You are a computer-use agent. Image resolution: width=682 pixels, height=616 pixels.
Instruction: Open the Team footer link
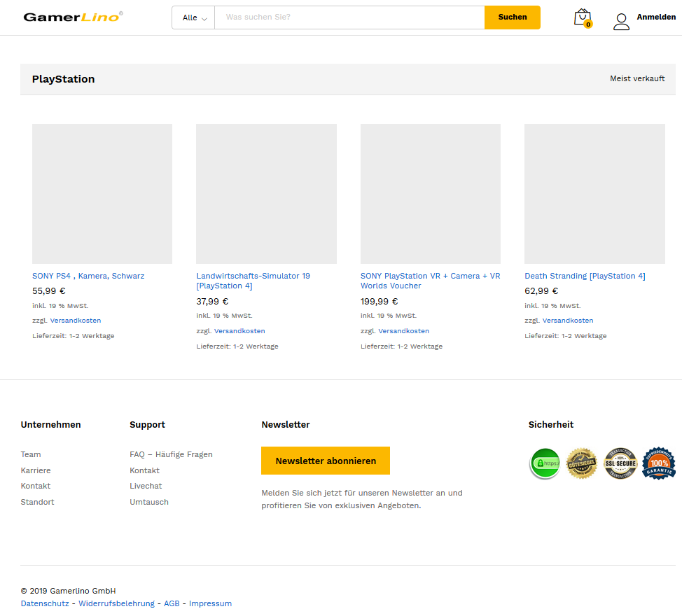[31, 454]
